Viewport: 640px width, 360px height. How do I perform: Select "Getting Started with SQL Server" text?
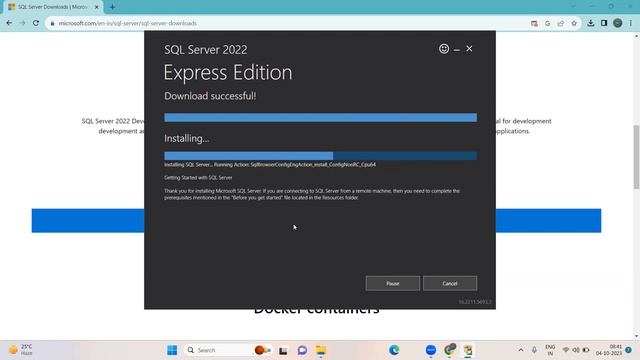point(198,178)
